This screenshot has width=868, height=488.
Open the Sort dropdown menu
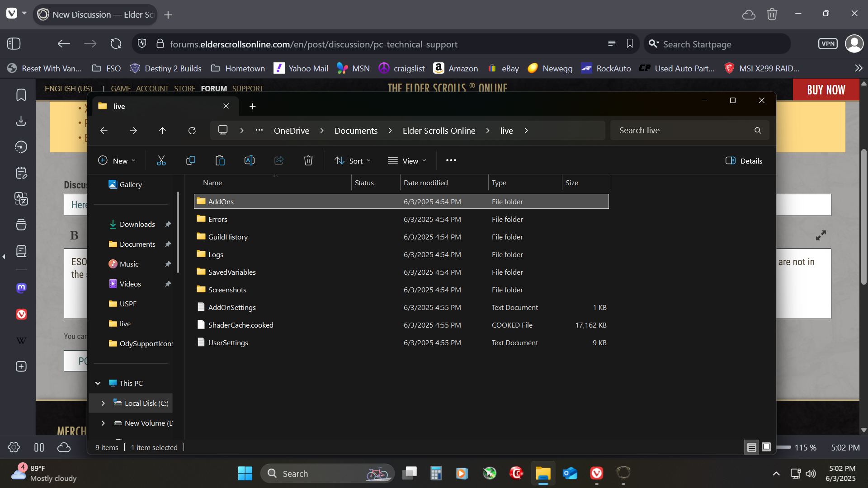point(353,161)
